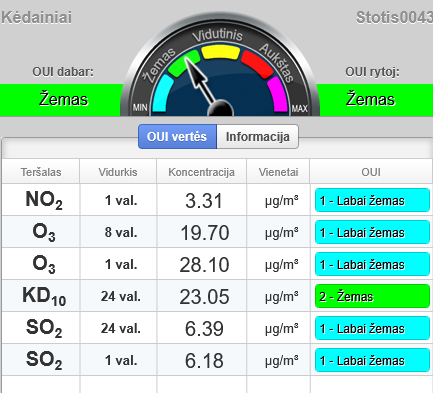The height and width of the screenshot is (393, 433).
Task: Click the green Žemas gauge segment
Action: point(184,63)
